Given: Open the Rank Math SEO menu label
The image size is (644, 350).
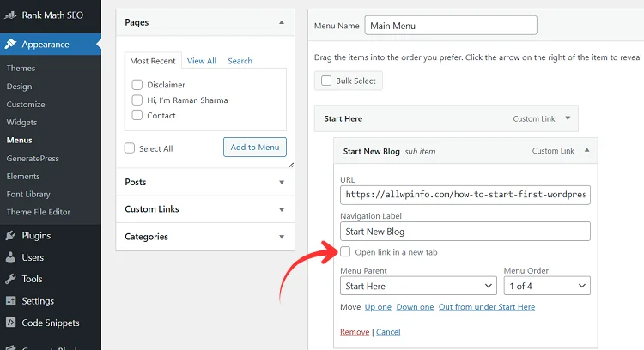Looking at the screenshot, I should (52, 15).
